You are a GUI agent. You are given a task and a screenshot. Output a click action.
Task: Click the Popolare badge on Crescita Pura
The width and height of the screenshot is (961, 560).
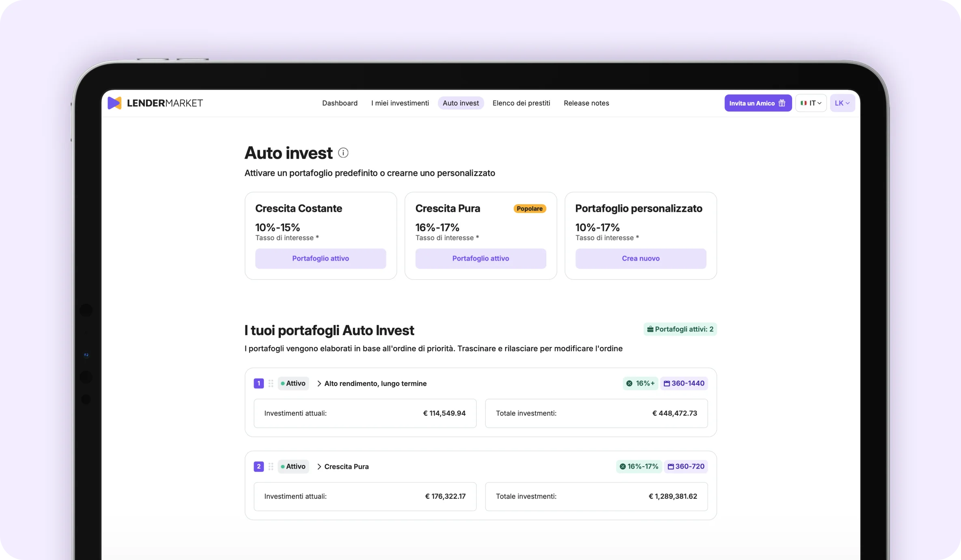click(529, 209)
